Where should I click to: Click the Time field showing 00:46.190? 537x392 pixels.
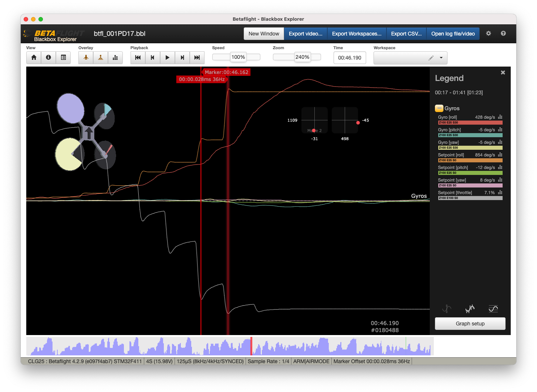[x=350, y=58]
